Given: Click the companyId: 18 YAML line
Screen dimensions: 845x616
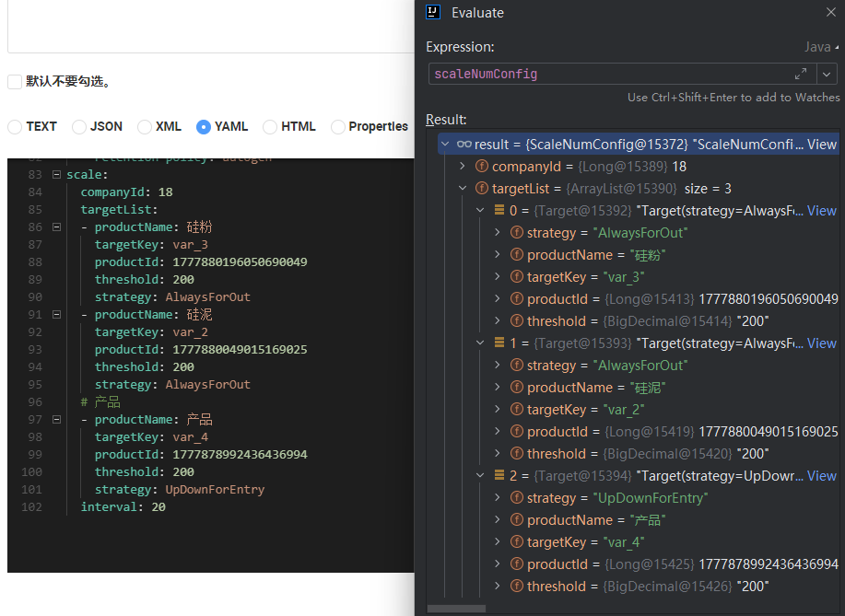Looking at the screenshot, I should [126, 192].
